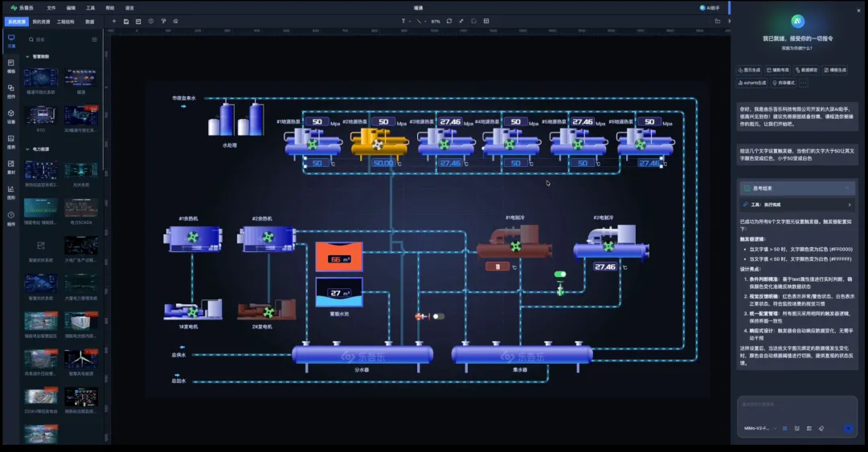This screenshot has height=452, width=868.
Task: Open the 文件 menu
Action: [x=51, y=8]
